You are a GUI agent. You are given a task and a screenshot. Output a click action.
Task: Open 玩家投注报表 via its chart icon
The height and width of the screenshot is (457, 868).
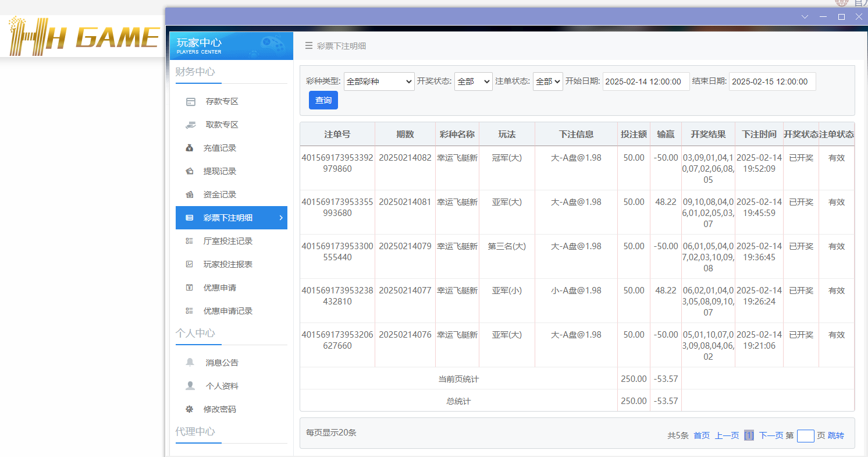(x=190, y=264)
